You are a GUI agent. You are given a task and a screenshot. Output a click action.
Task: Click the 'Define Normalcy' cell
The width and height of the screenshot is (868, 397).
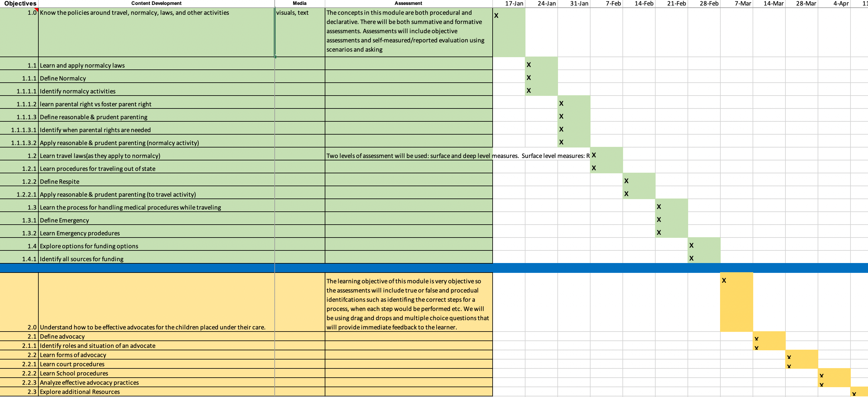click(x=156, y=78)
